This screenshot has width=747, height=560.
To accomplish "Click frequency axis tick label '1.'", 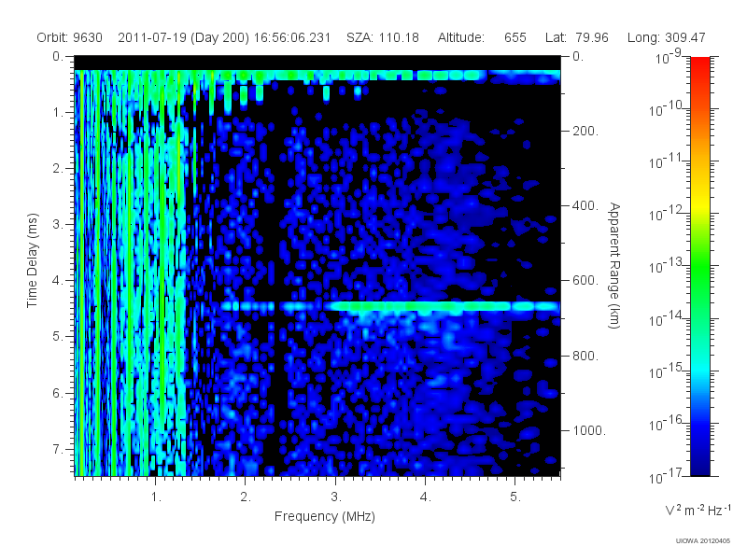I will click(x=156, y=497).
